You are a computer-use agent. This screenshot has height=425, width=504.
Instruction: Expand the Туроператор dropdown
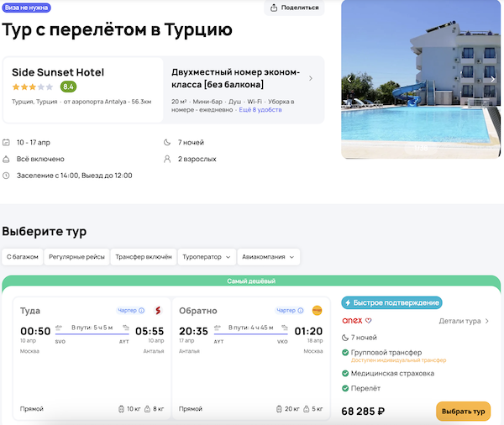206,257
